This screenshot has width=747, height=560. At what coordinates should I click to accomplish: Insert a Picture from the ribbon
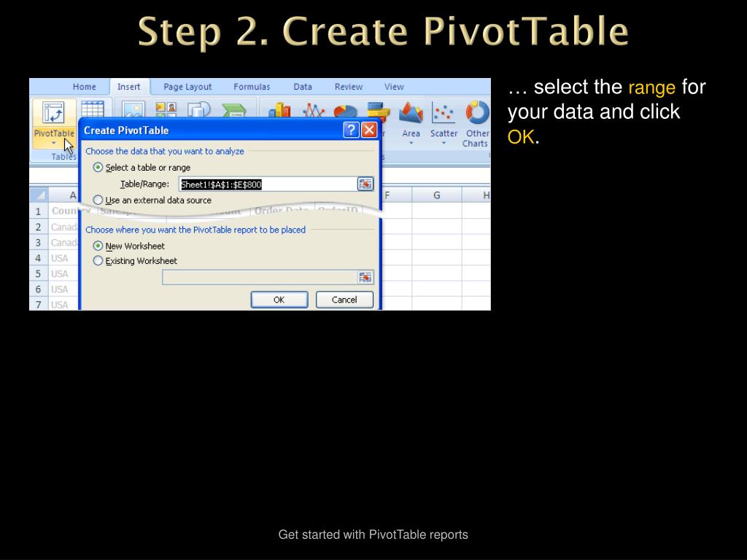[x=133, y=109]
